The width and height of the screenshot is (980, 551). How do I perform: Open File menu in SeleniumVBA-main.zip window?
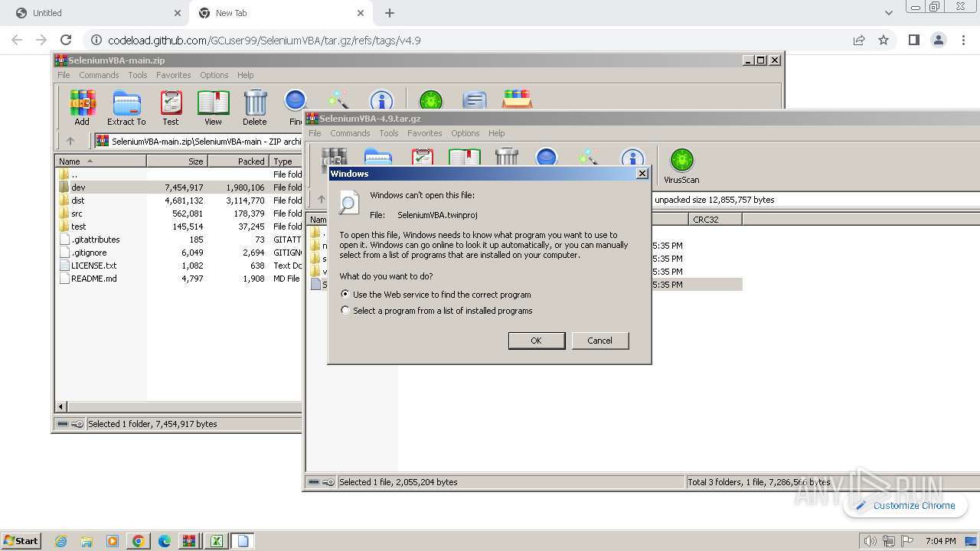pos(64,75)
